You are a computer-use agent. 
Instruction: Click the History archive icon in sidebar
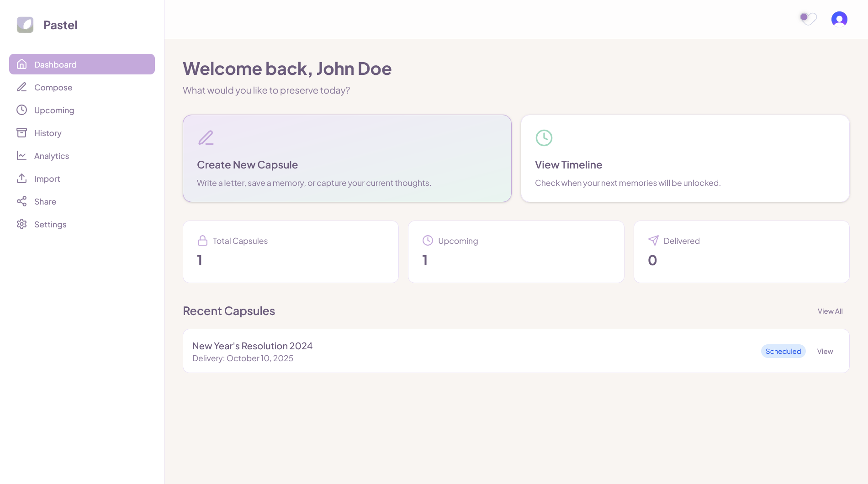(21, 133)
